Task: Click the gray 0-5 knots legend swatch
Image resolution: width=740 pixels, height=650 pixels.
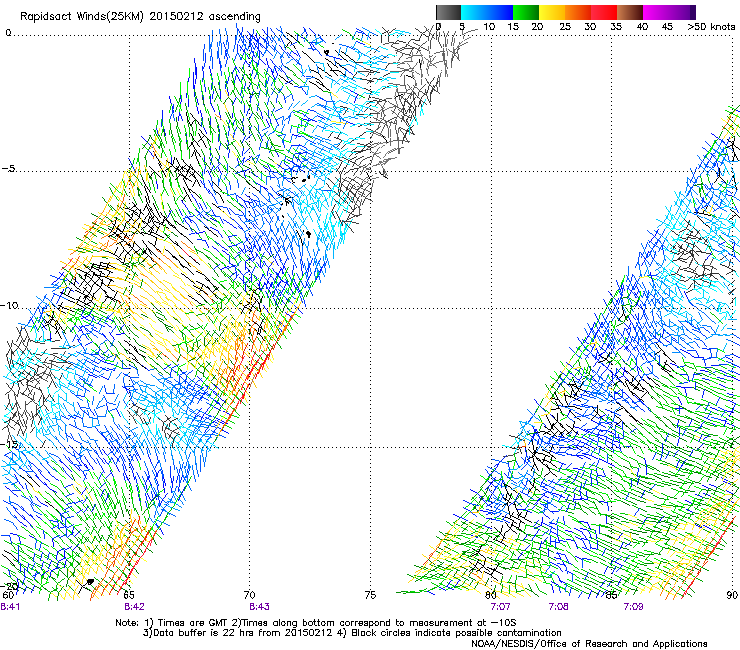Action: [x=448, y=12]
